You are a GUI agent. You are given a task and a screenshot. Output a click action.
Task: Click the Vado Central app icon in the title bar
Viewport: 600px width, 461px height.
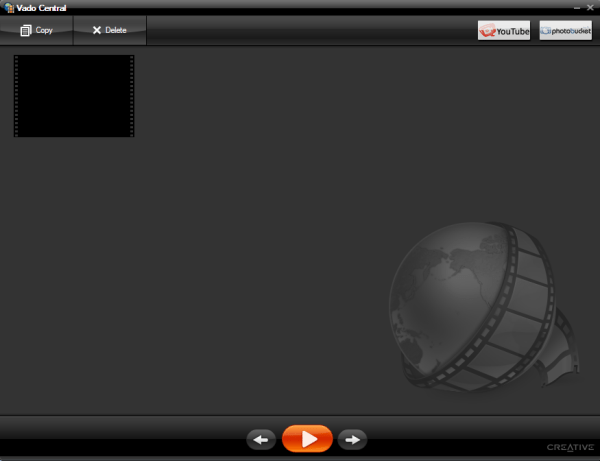[9, 8]
